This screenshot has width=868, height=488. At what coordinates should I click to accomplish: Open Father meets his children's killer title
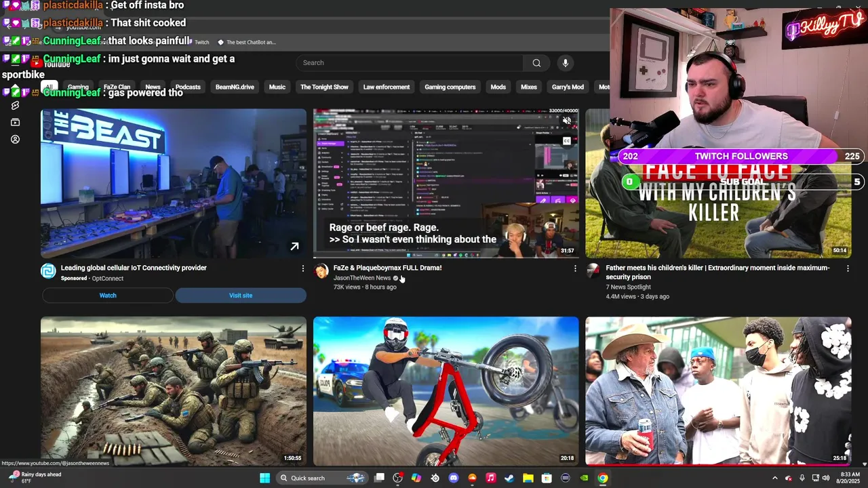717,272
